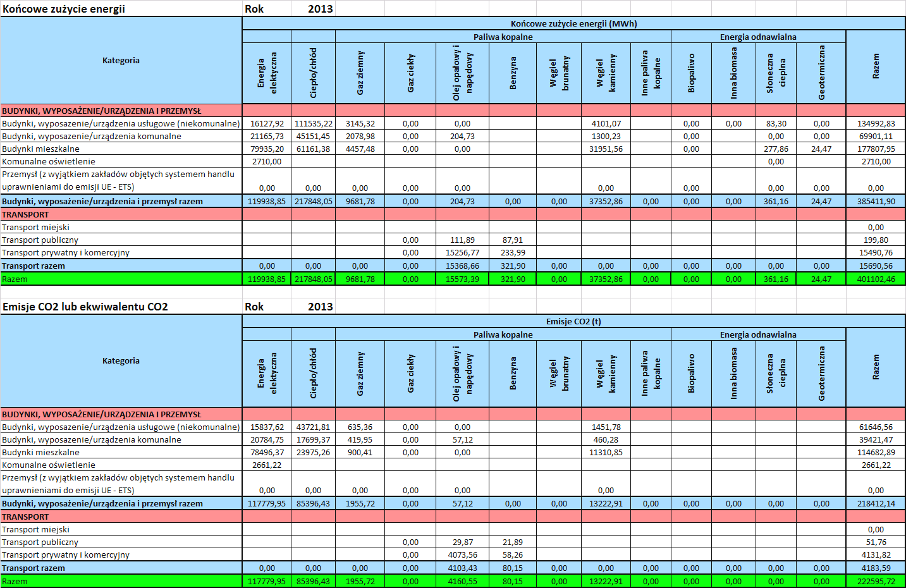The height and width of the screenshot is (588, 906).
Task: Click the coal emissions value 460,28
Action: click(606, 439)
